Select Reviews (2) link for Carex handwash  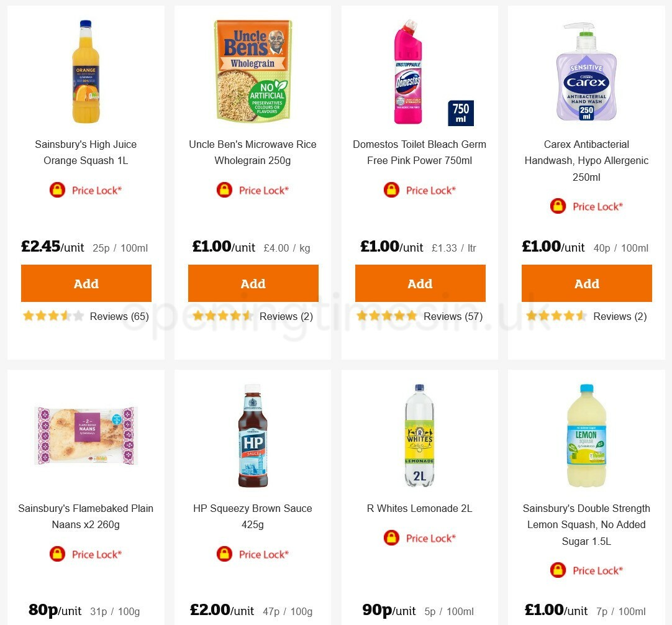[620, 316]
